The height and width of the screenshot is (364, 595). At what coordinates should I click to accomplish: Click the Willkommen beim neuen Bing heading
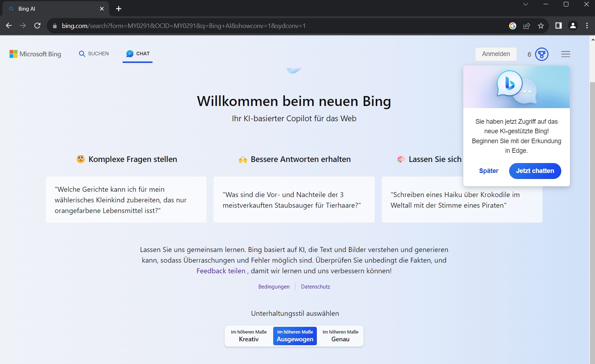point(294,101)
